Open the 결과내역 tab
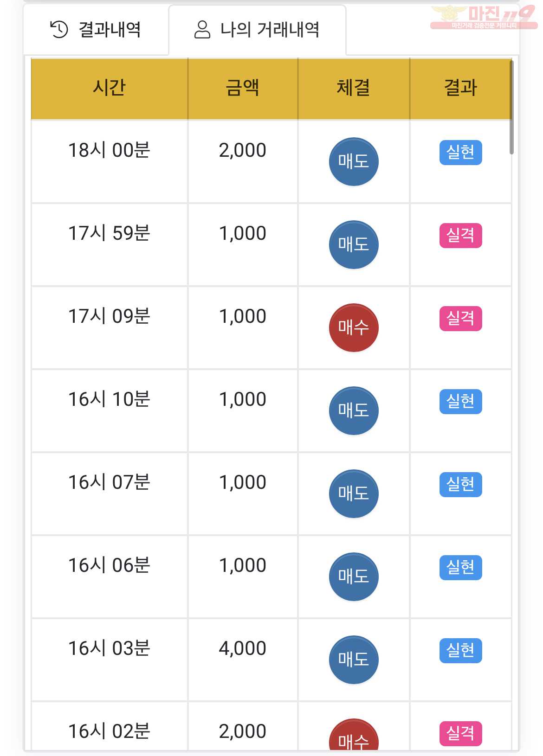The width and height of the screenshot is (543, 756). (96, 30)
